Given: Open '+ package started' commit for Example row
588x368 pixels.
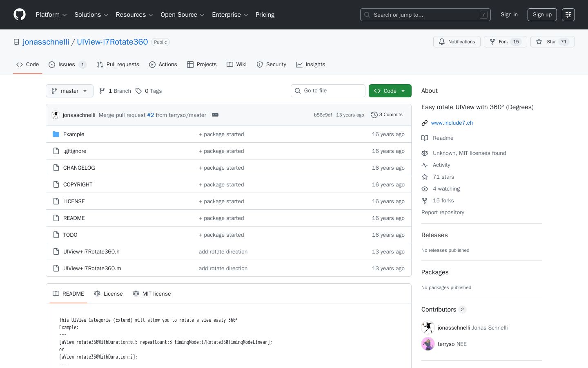Looking at the screenshot, I should (x=221, y=134).
